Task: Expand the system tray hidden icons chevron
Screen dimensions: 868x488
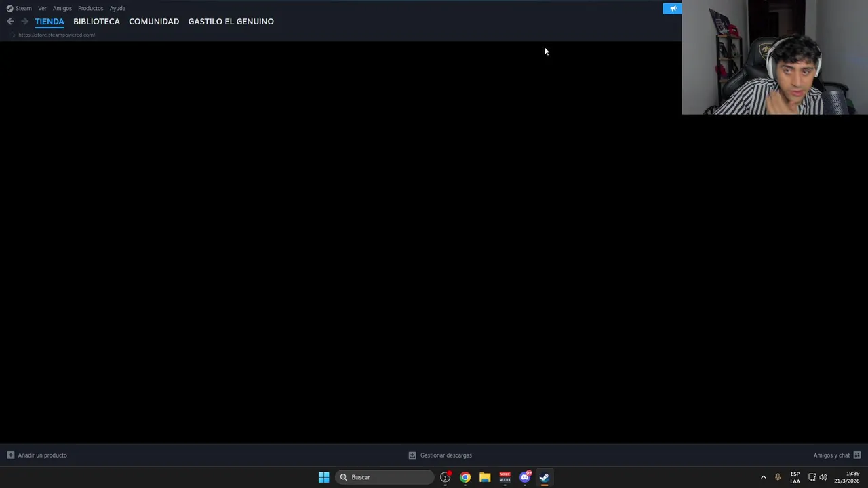Action: click(763, 477)
